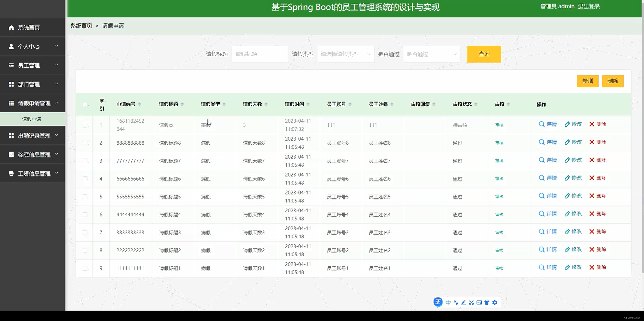Expand the 奖惩信息管理 menu chevron
The image size is (644, 321).
(x=57, y=154)
